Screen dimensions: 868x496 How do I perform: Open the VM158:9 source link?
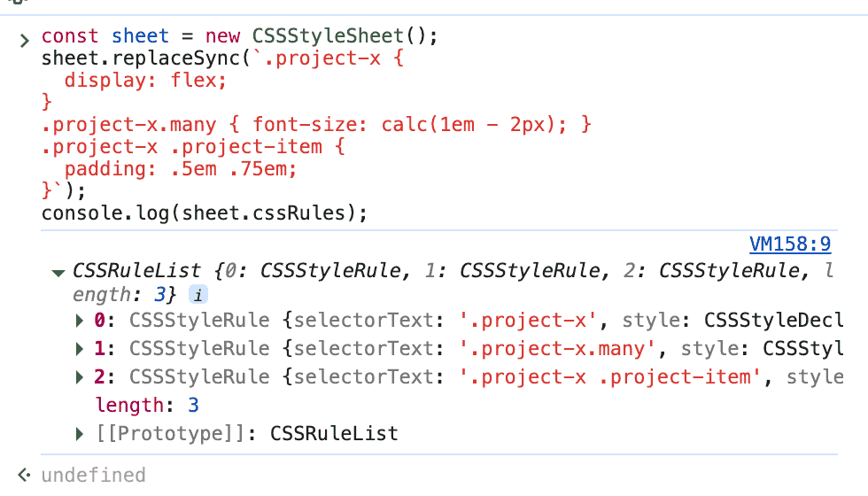pyautogui.click(x=790, y=244)
